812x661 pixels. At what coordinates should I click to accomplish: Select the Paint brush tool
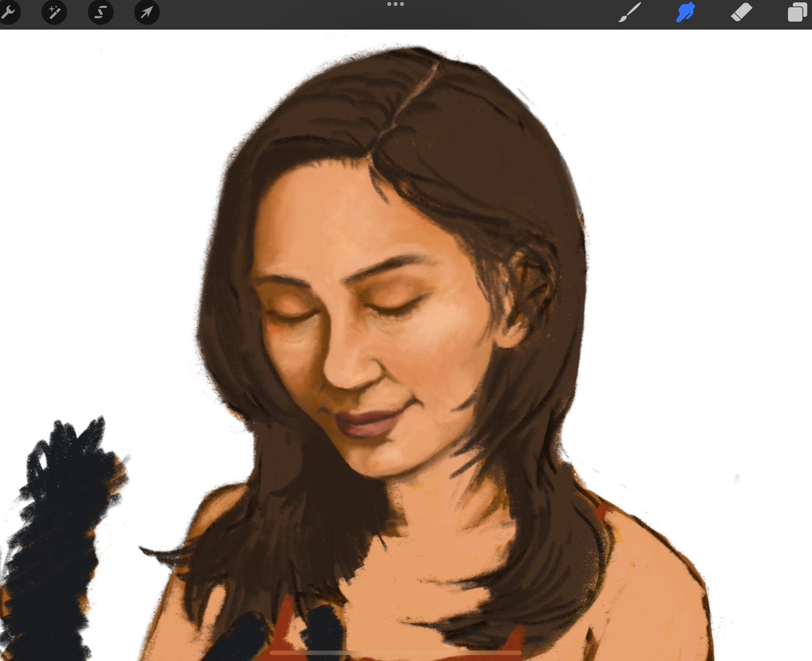[629, 12]
